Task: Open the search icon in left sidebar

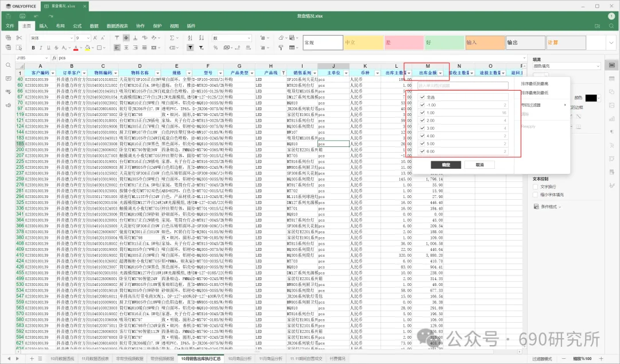Action: pos(8,65)
